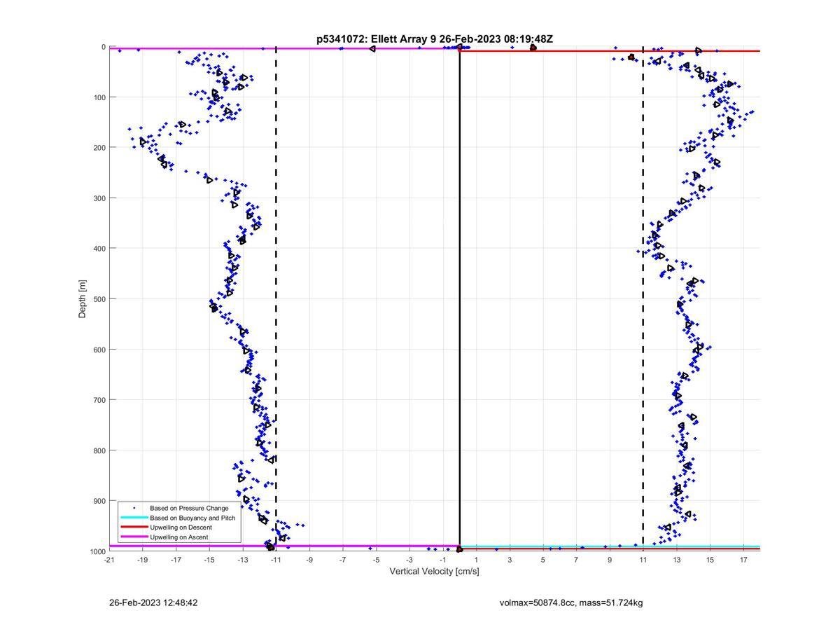Click legend entry 'Based on Buoyancy and Pitch'
The image size is (840, 620).
pyautogui.click(x=192, y=518)
